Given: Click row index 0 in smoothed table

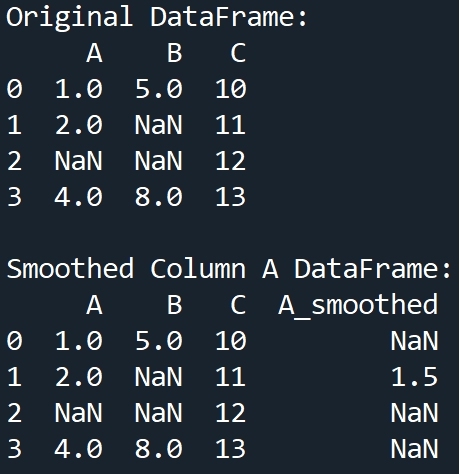Looking at the screenshot, I should click(x=14, y=341).
